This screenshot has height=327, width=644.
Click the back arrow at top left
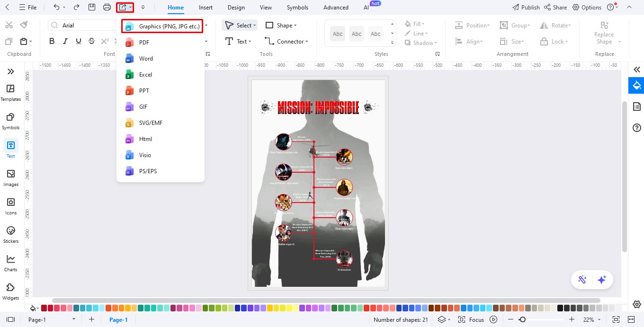click(7, 8)
